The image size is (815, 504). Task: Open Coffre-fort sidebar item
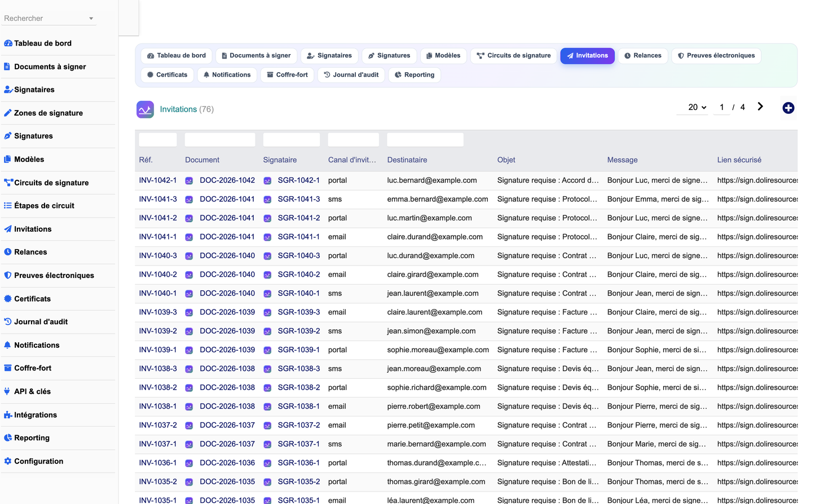[33, 368]
